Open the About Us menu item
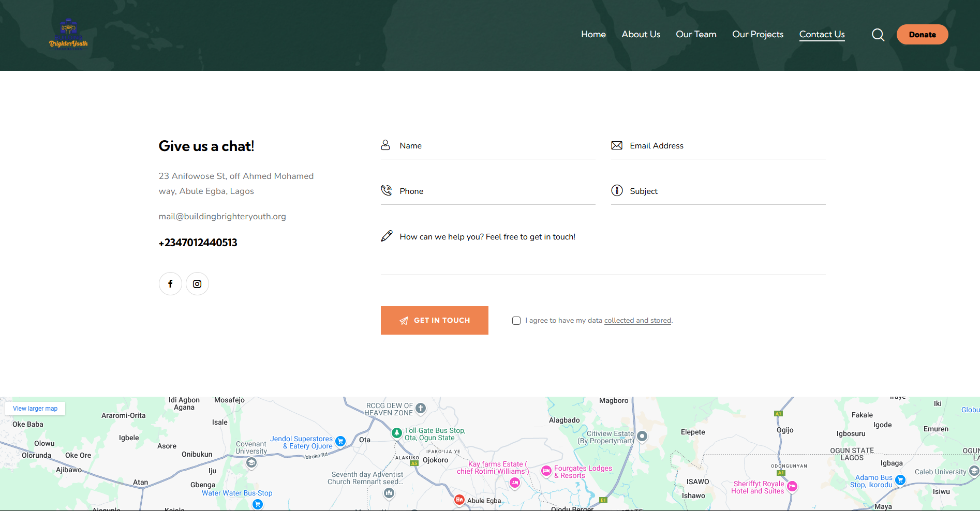 click(641, 35)
